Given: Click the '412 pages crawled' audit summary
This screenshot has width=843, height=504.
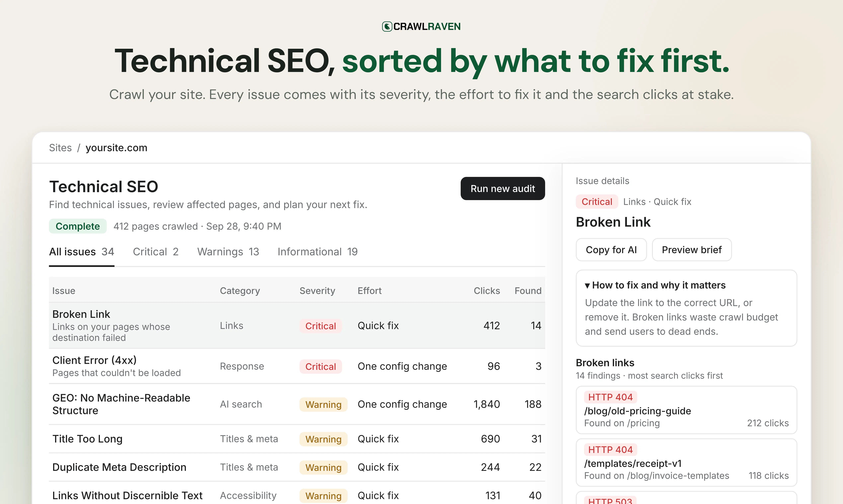Looking at the screenshot, I should tap(156, 226).
